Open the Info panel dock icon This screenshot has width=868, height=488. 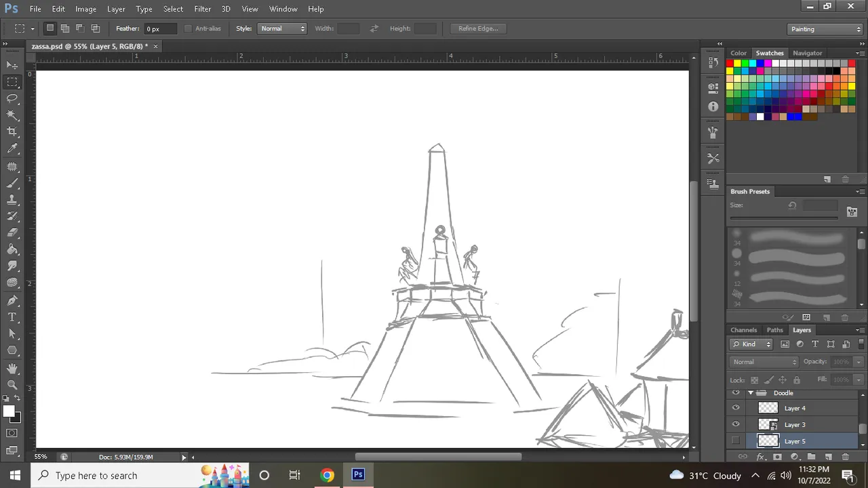[713, 106]
